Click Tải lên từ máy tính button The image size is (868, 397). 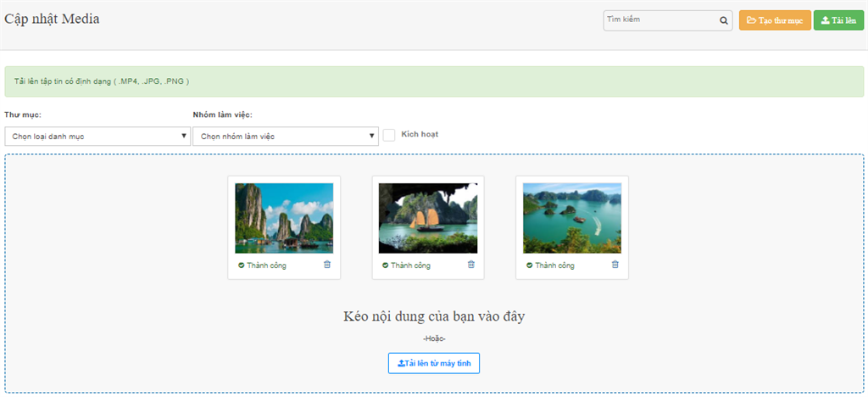[434, 363]
